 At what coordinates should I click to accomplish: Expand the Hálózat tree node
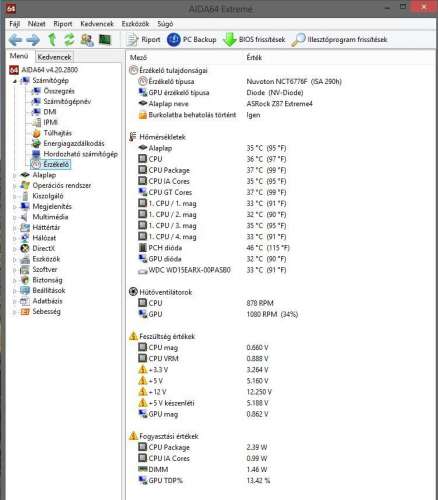(x=14, y=238)
